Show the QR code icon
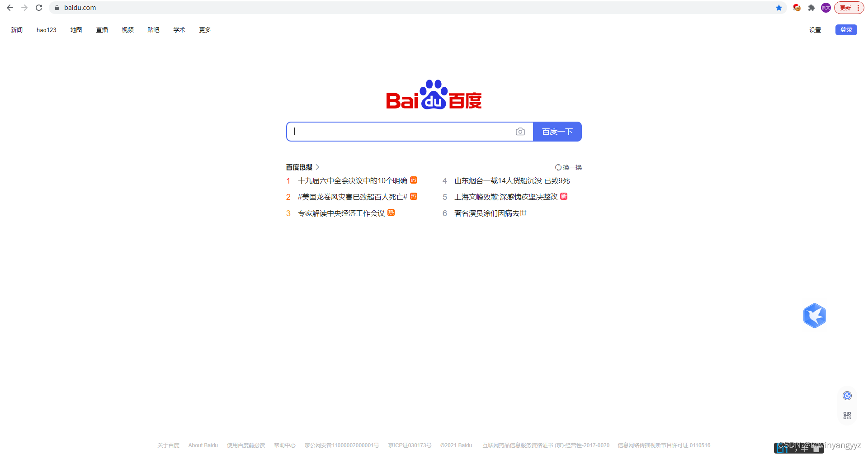This screenshot has width=868, height=454. (847, 416)
